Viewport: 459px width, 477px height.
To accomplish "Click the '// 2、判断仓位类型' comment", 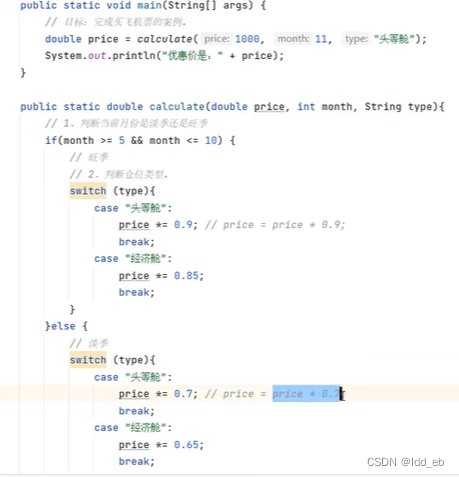I will (119, 174).
